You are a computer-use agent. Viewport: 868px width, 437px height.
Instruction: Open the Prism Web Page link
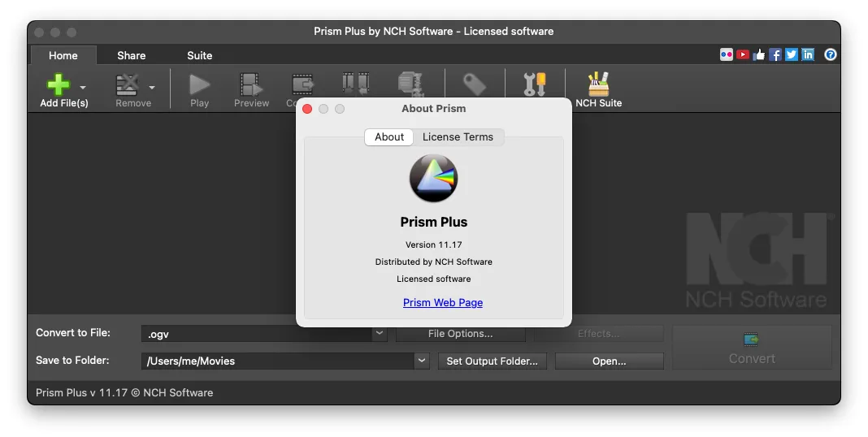pyautogui.click(x=443, y=303)
